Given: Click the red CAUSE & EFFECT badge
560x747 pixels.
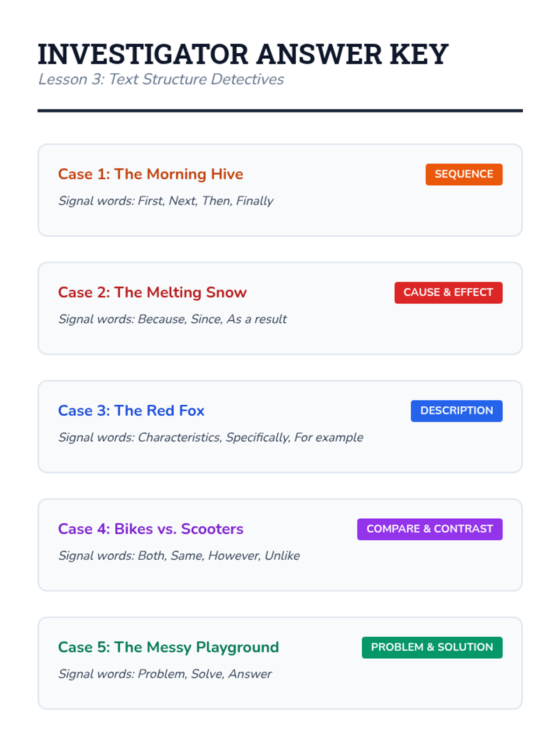Looking at the screenshot, I should 448,293.
